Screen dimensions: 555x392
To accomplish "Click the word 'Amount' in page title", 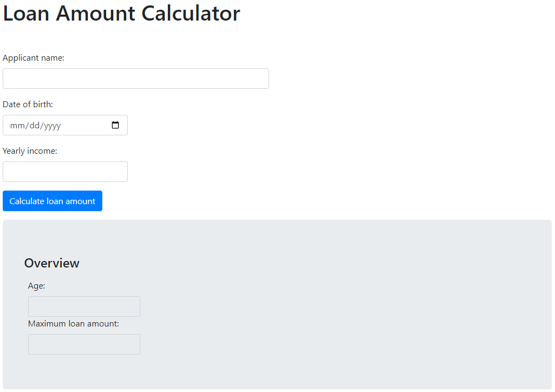I will pos(95,14).
